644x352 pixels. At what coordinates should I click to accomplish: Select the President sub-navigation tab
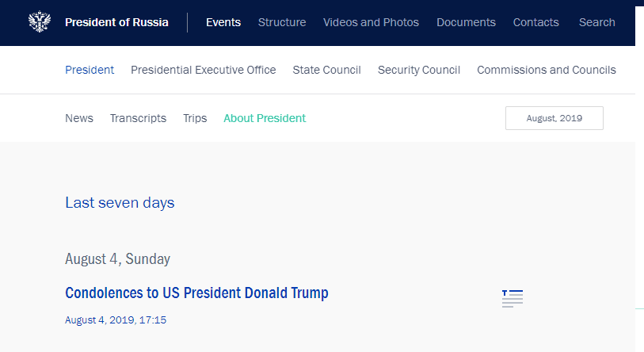(x=90, y=70)
